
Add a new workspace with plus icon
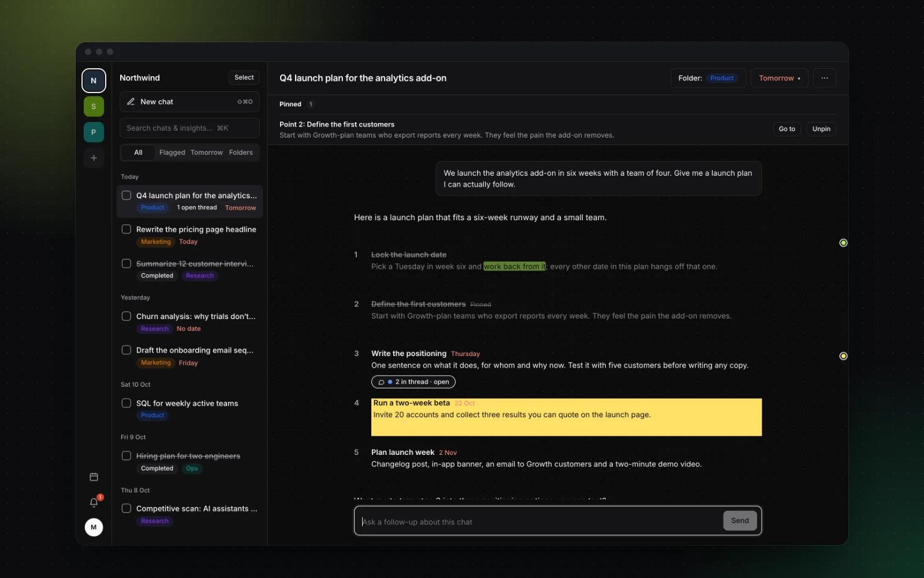[x=94, y=158]
